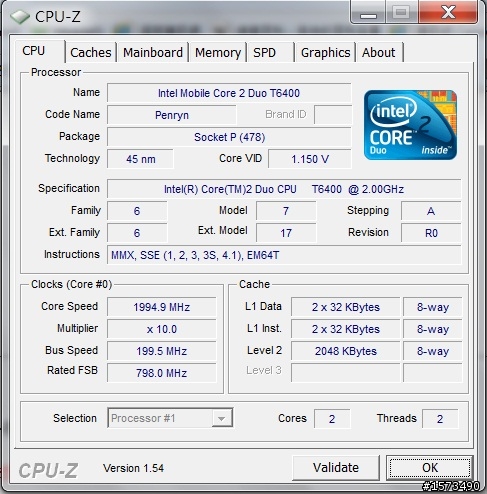The height and width of the screenshot is (494, 487).
Task: Open the Mainboard tab
Action: (x=153, y=52)
